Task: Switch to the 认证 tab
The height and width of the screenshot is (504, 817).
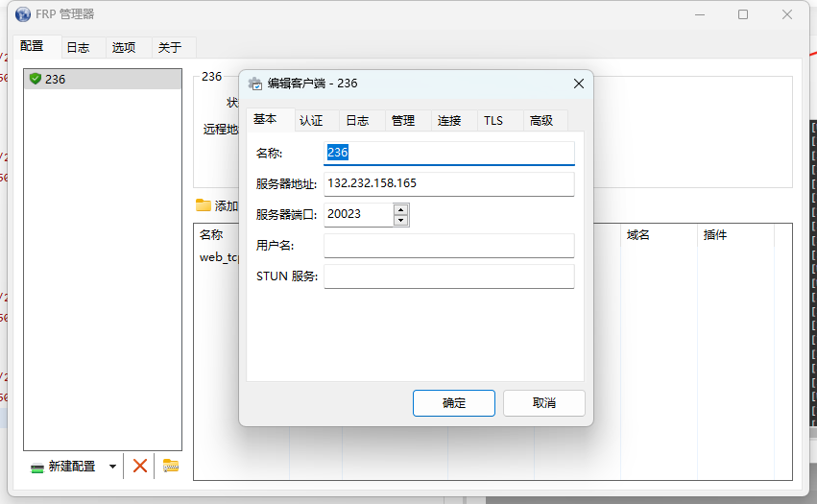Action: point(311,120)
